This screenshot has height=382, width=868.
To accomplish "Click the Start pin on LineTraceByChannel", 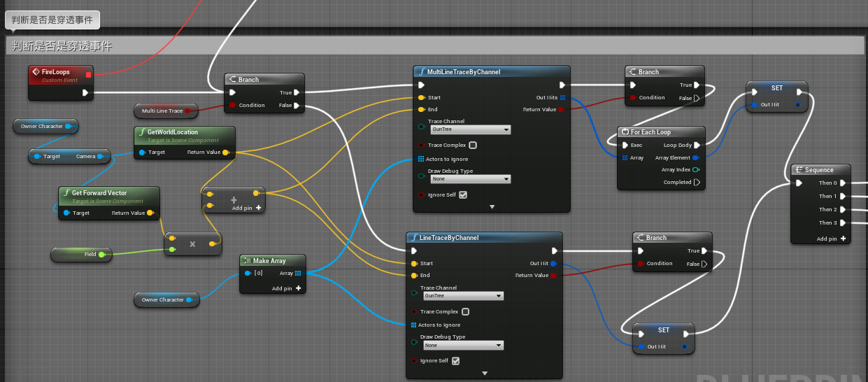I will coord(413,264).
